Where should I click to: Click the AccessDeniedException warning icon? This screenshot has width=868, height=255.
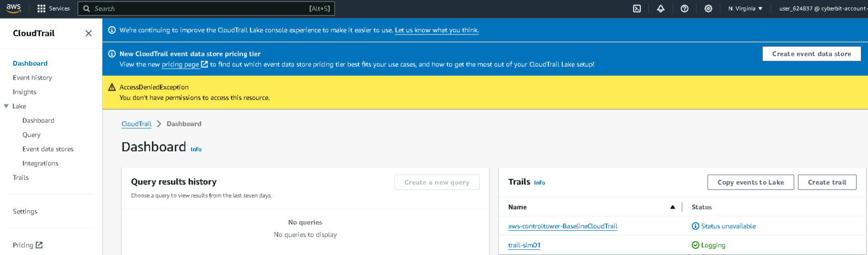[112, 87]
